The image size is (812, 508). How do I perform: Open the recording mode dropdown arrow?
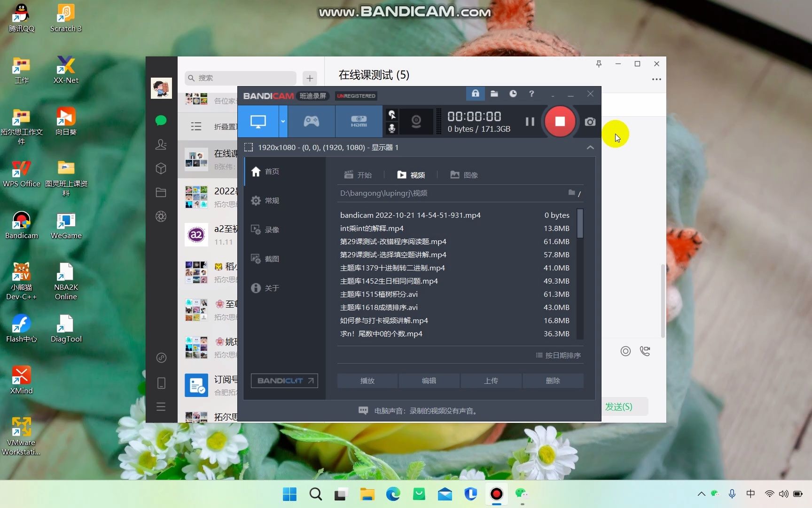[x=282, y=121]
